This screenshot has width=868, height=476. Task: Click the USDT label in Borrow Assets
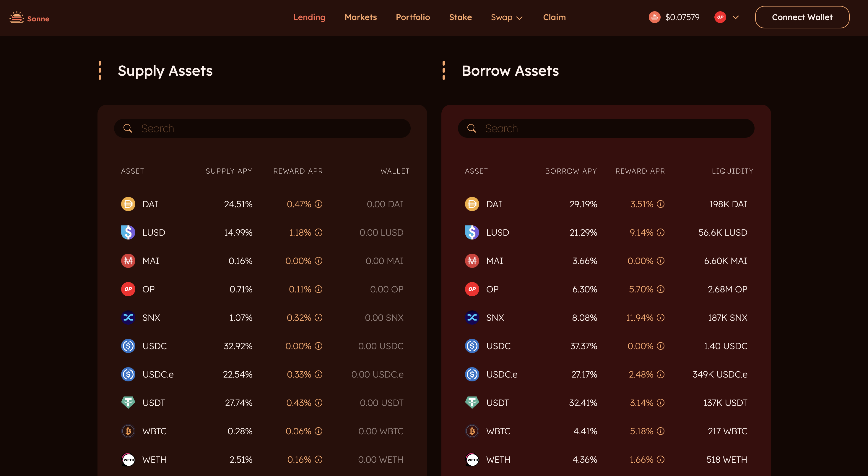pos(497,402)
